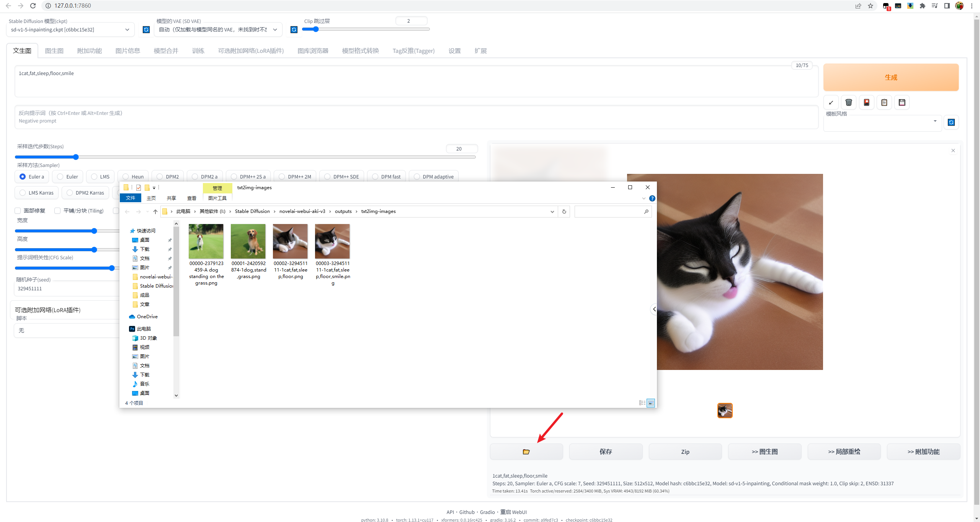
Task: Click the Zip button
Action: tap(685, 452)
